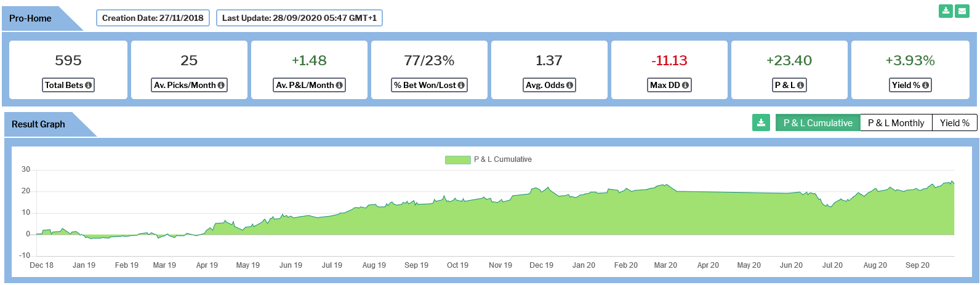Viewport: 980px width, 285px height.
Task: Click the envelope email icon at top right
Action: coord(962,11)
